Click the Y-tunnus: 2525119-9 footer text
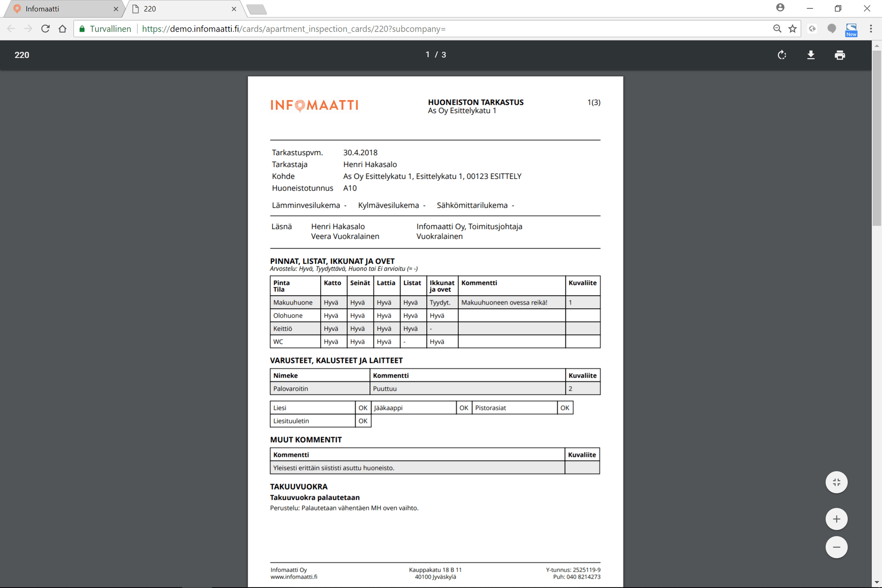 (573, 570)
